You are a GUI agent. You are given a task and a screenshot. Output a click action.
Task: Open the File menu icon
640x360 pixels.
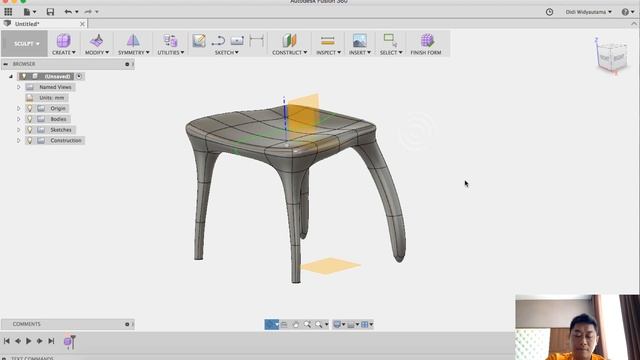point(29,12)
